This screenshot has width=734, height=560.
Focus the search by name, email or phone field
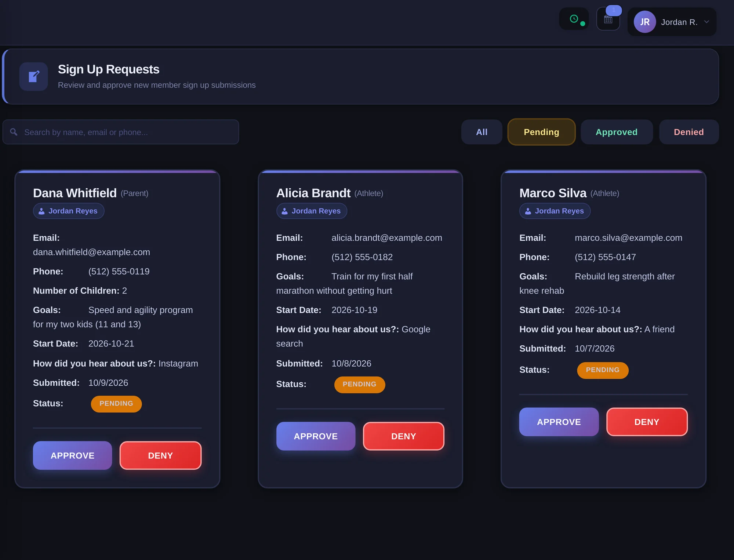tap(121, 132)
